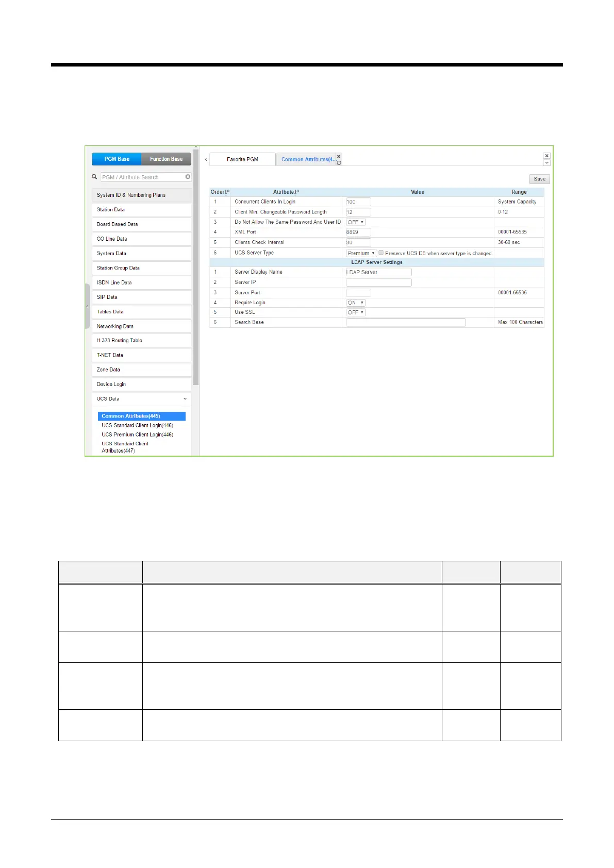Switch to Function Base tab
This screenshot has height=868, width=614.
166,159
